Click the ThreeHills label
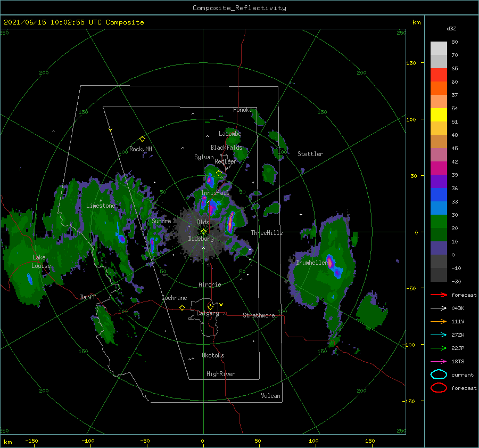 [x=267, y=233]
